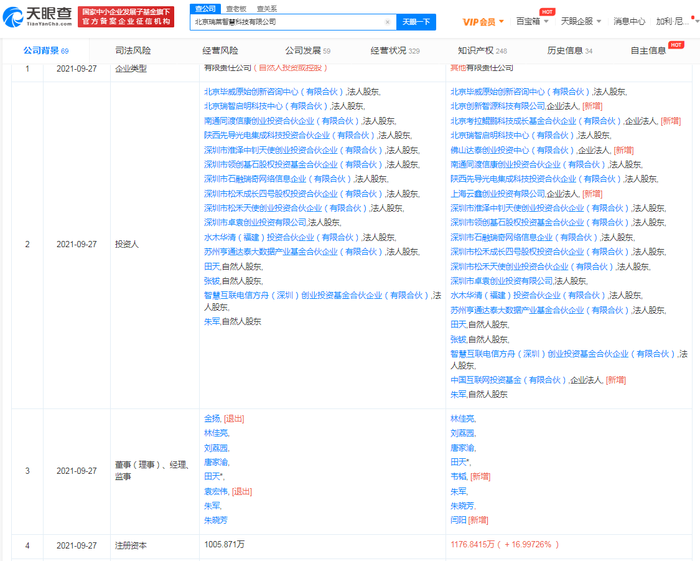Open the 自主信息 tab
The width and height of the screenshot is (700, 561).
tap(652, 50)
